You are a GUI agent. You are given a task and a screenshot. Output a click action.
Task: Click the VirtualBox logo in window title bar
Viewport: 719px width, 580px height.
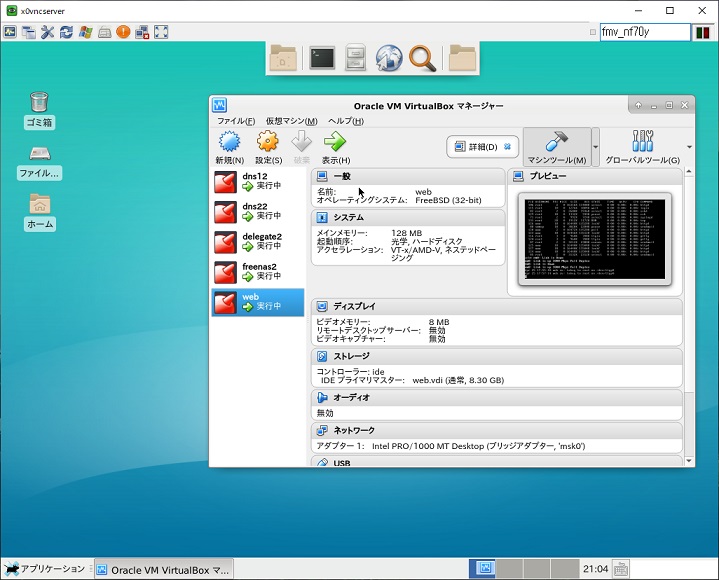220,105
